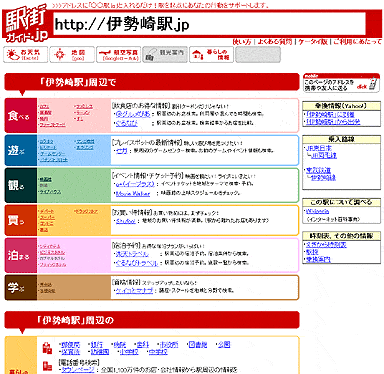Image resolution: width=384 pixels, height=374 pixels.
Task: Click the 「伊勢崎駅」周辺の header bar
Action: [x=152, y=320]
